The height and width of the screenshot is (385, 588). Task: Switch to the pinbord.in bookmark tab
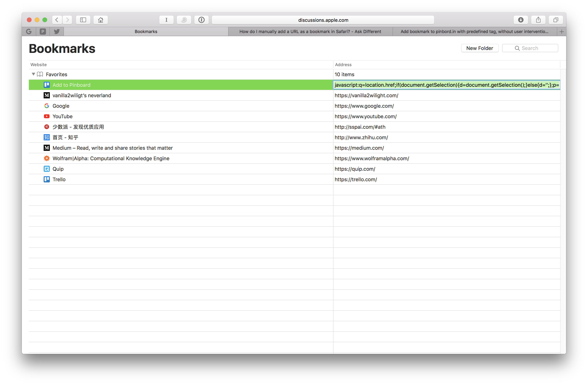(474, 31)
